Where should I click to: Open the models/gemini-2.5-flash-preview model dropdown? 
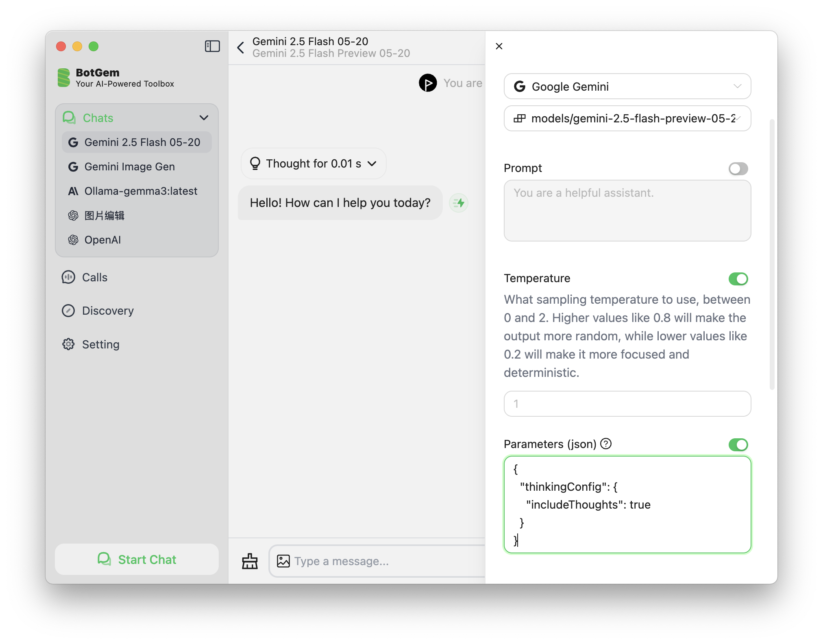(x=627, y=118)
